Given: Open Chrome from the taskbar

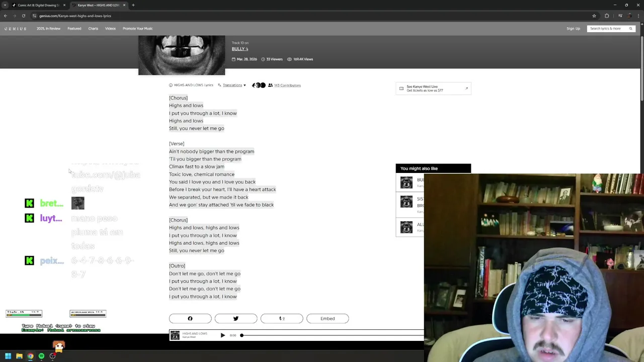Looking at the screenshot, I should pyautogui.click(x=30, y=356).
